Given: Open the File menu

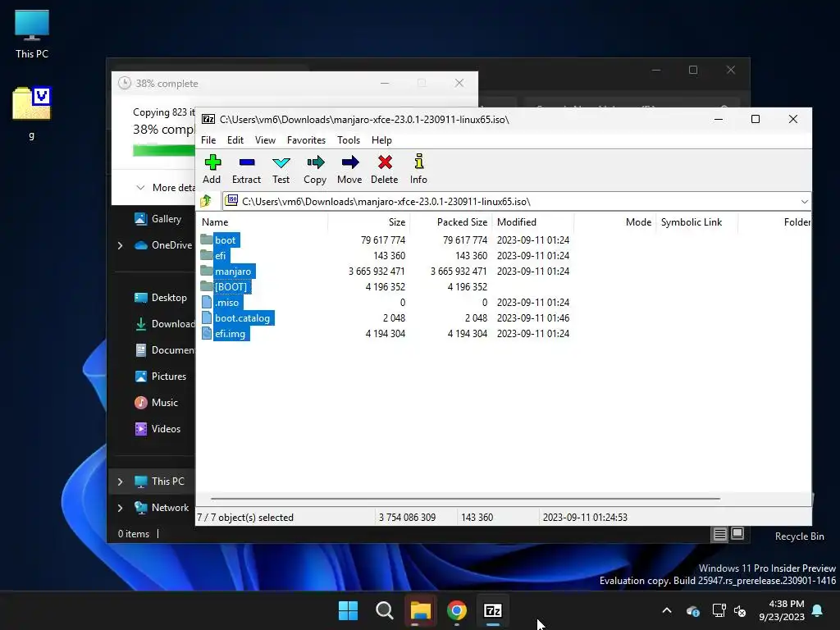Looking at the screenshot, I should [208, 139].
